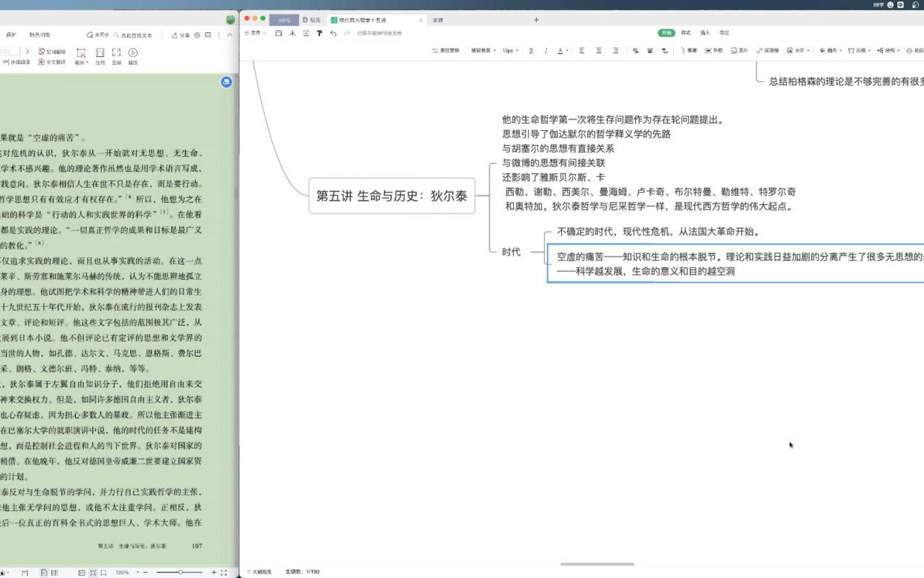
Task: Click the 空虚的痛苦 highlighted node text
Action: 736,263
